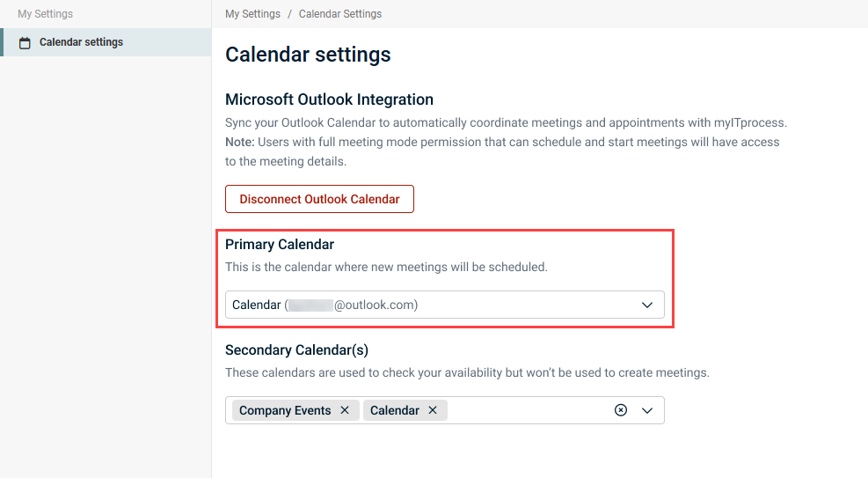Clear all secondary calendars with circled X
868x478 pixels.
(621, 410)
